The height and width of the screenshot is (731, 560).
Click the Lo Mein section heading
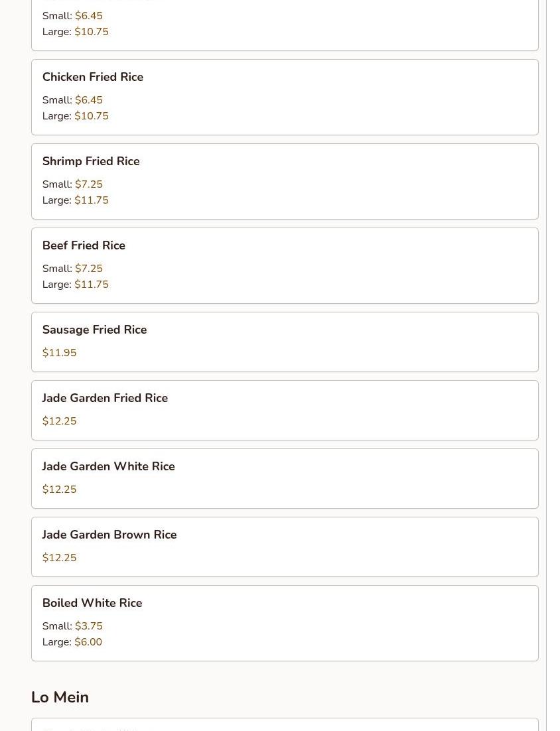click(60, 697)
